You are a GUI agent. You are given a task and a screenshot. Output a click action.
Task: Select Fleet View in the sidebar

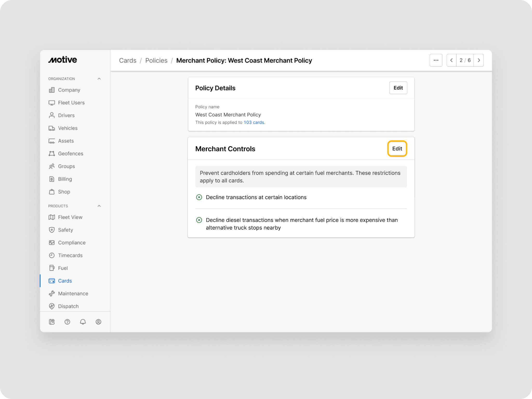(70, 217)
